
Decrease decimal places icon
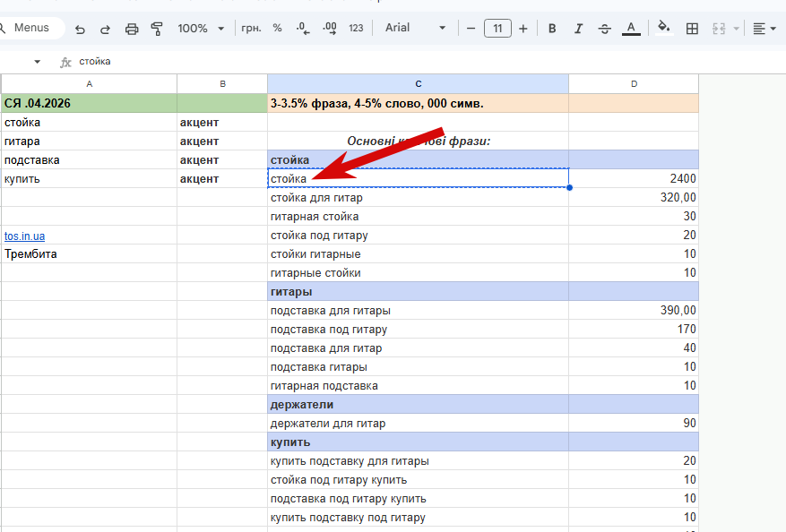coord(303,28)
